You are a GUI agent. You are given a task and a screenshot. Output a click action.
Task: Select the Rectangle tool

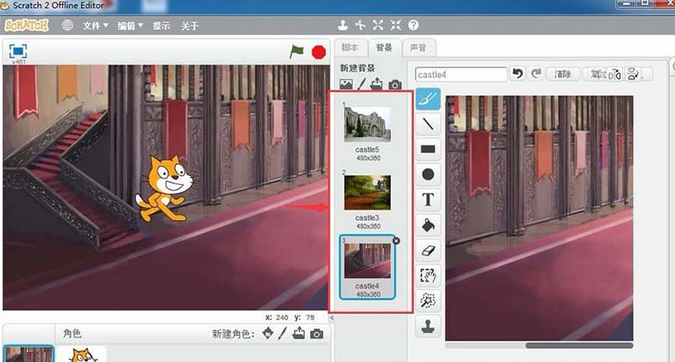tap(428, 149)
